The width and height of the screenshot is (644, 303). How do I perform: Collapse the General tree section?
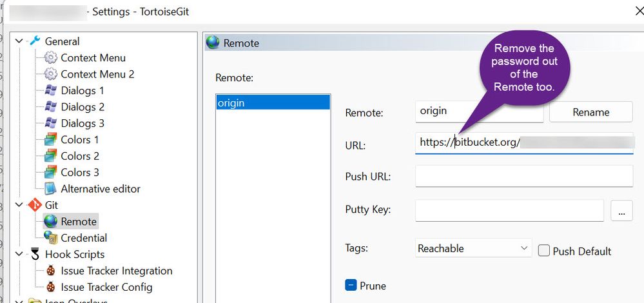(x=19, y=41)
